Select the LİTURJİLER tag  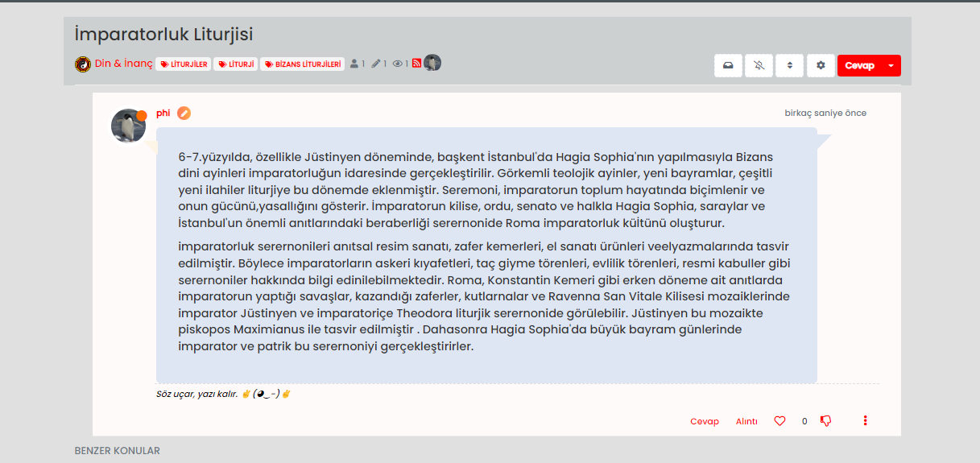[x=184, y=64]
